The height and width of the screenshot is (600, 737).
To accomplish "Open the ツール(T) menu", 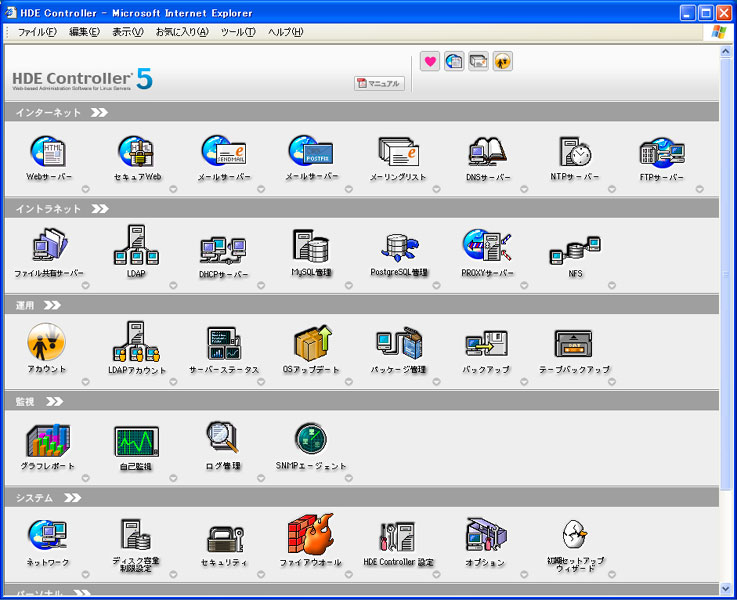I will click(x=238, y=32).
